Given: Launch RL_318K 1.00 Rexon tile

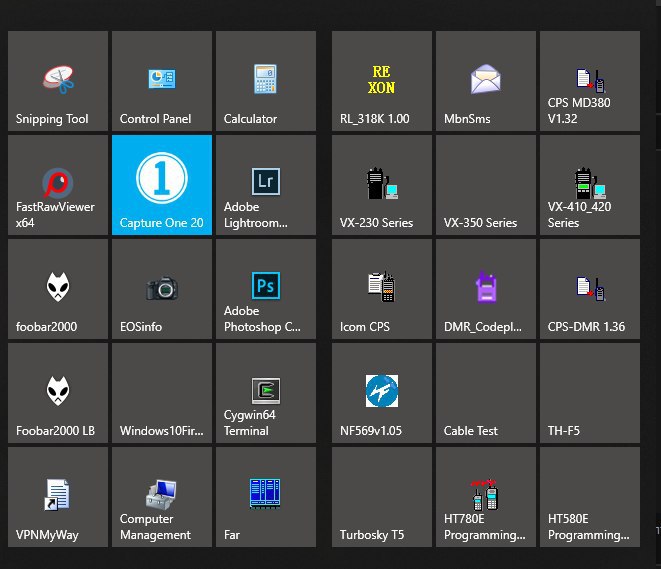Looking at the screenshot, I should [x=382, y=81].
